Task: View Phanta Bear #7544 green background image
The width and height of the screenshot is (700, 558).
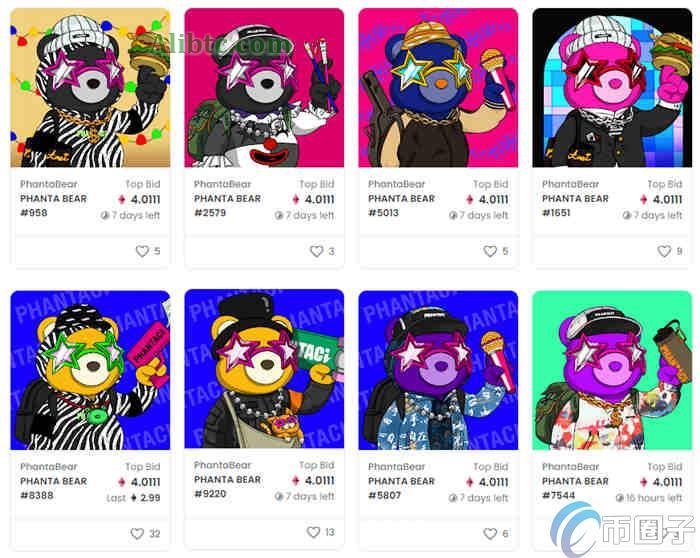Action: (x=612, y=370)
